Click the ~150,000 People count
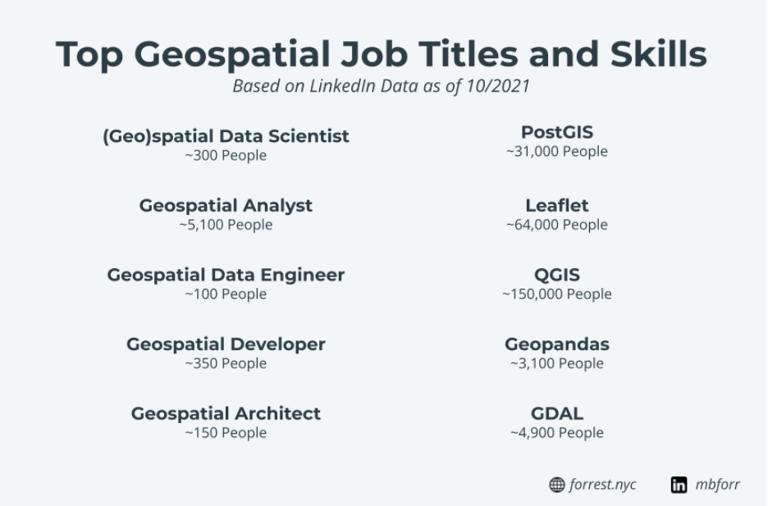The width and height of the screenshot is (768, 506). [557, 294]
